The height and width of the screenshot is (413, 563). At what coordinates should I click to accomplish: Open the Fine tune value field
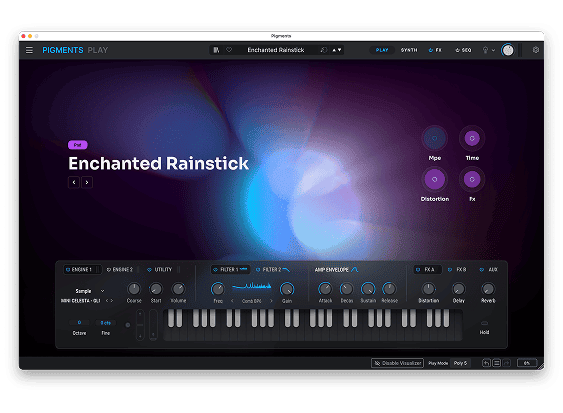pos(106,322)
